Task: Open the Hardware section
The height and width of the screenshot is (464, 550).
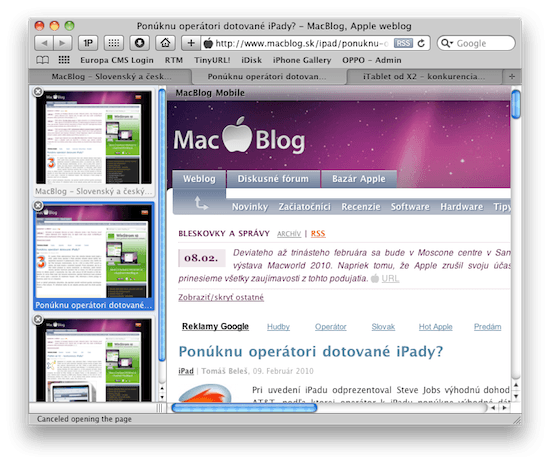Action: coord(462,207)
